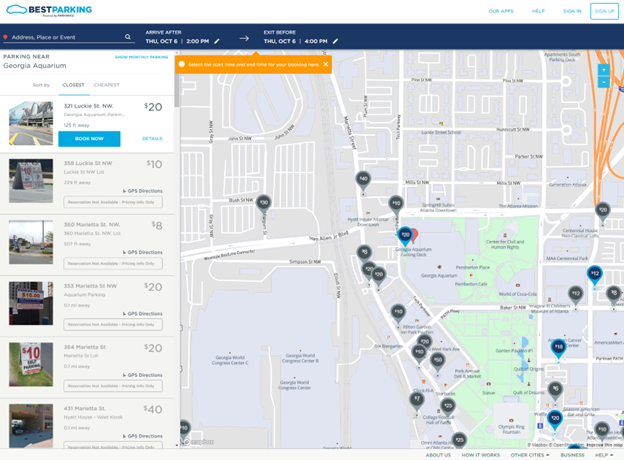Click the BestParking logo

[49, 10]
